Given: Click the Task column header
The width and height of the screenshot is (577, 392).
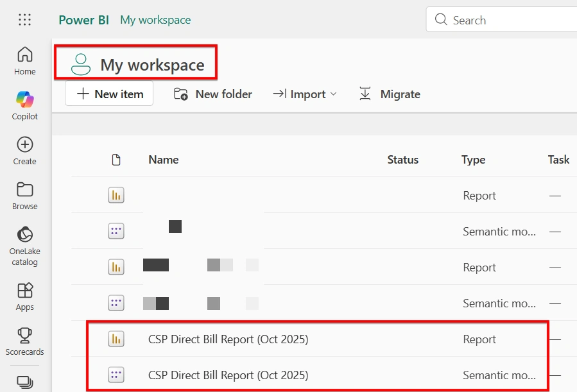Looking at the screenshot, I should 558,160.
